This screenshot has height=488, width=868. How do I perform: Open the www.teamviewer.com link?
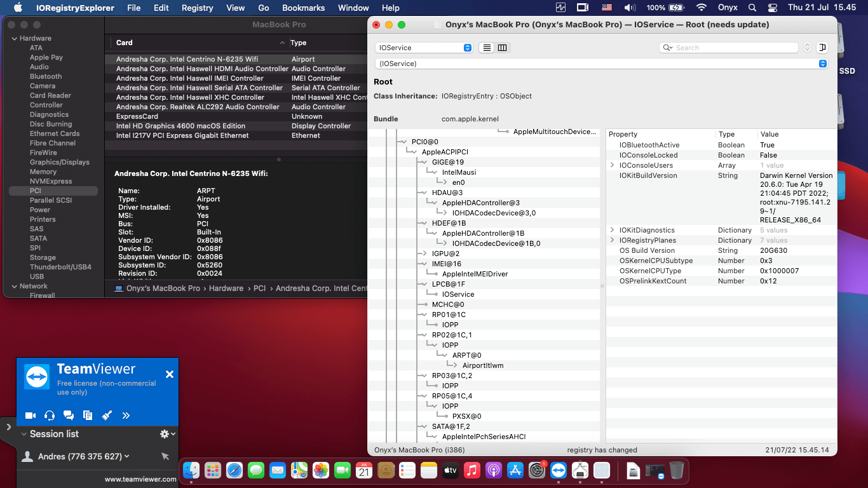(x=140, y=479)
